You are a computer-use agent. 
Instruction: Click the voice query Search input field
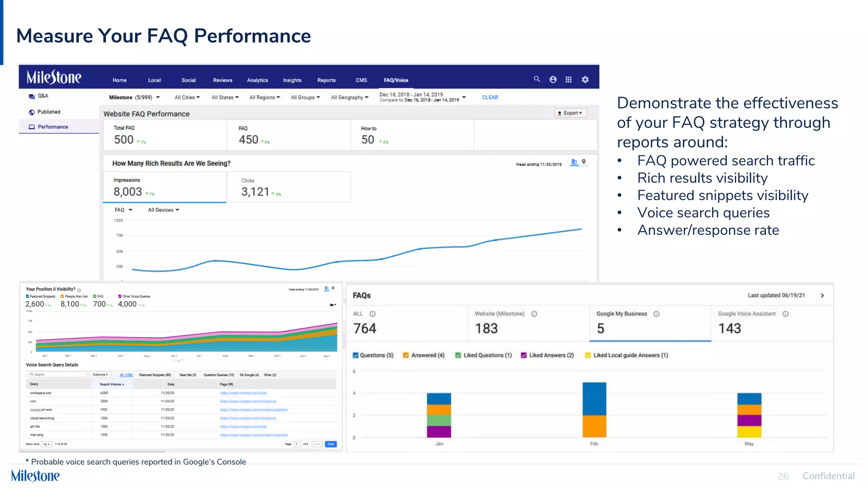[58, 374]
